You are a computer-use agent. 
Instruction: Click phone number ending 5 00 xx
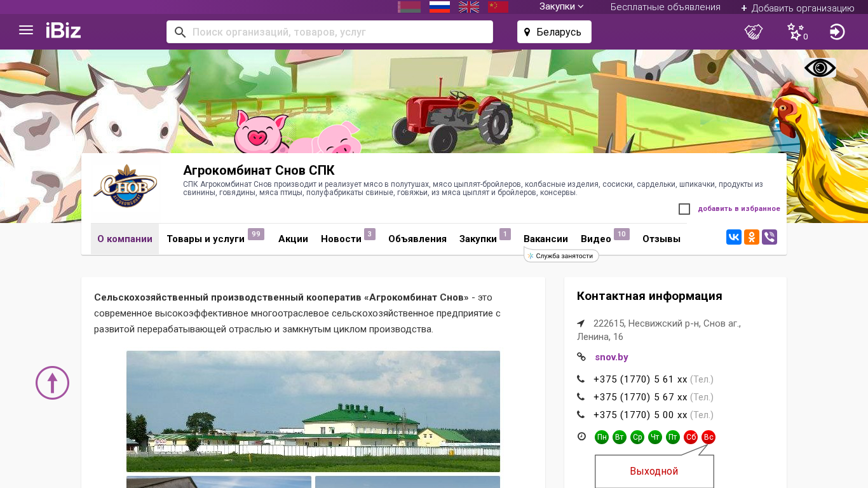[x=641, y=415]
